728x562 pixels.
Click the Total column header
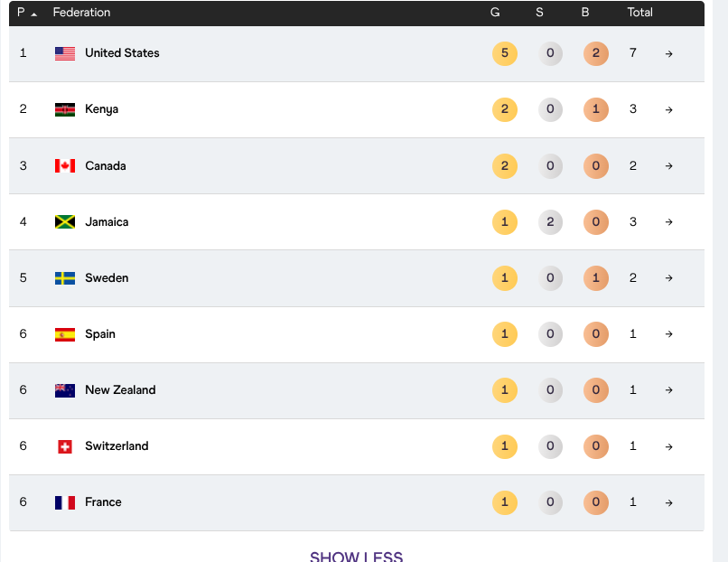tap(639, 13)
